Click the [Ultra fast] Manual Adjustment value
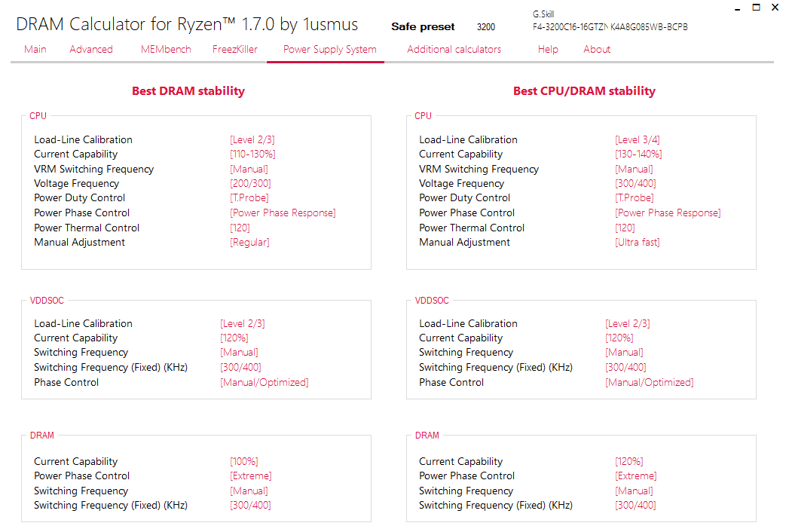 [638, 243]
